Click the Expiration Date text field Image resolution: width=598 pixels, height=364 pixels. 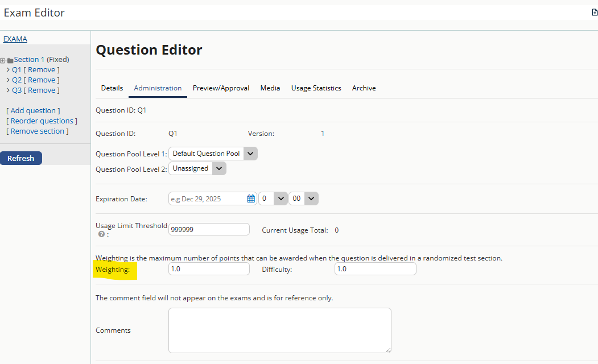(x=208, y=198)
